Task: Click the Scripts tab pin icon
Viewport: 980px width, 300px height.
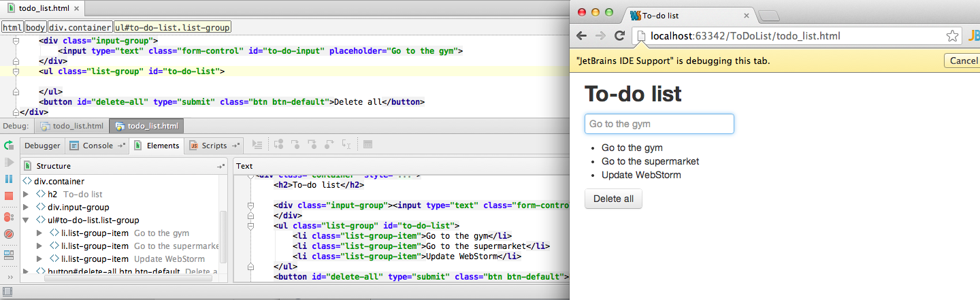Action: (x=235, y=146)
